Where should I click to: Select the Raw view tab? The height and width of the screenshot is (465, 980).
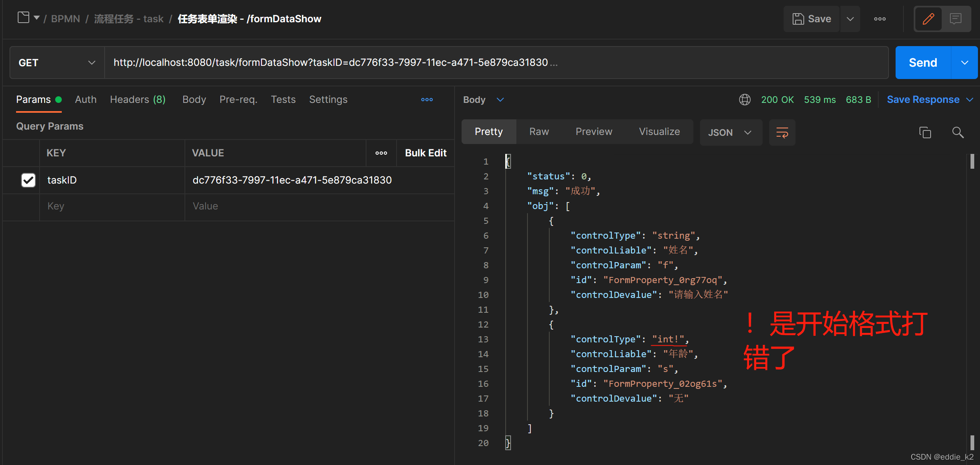pyautogui.click(x=539, y=132)
